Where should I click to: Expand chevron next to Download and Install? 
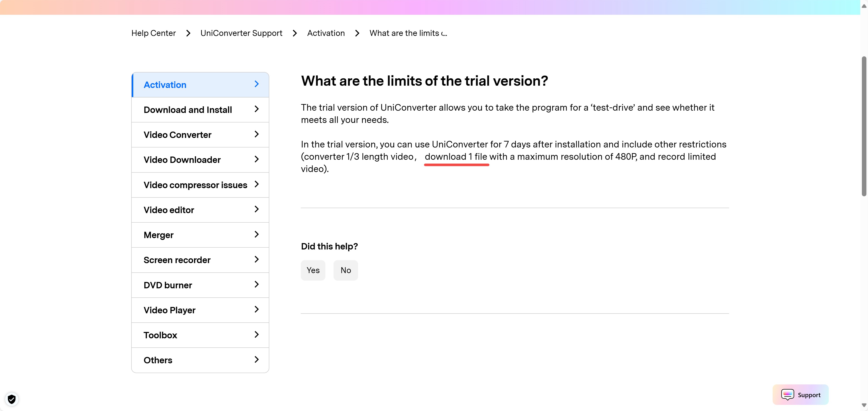pos(257,109)
